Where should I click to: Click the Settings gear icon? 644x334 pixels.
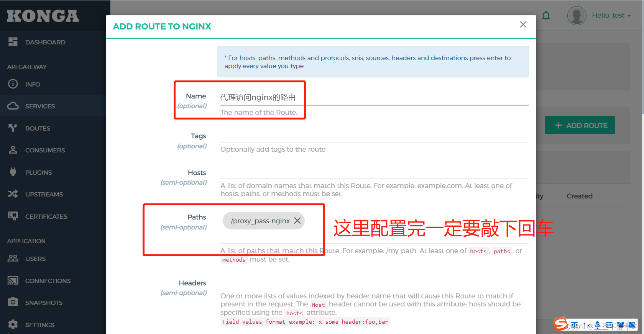point(13,324)
